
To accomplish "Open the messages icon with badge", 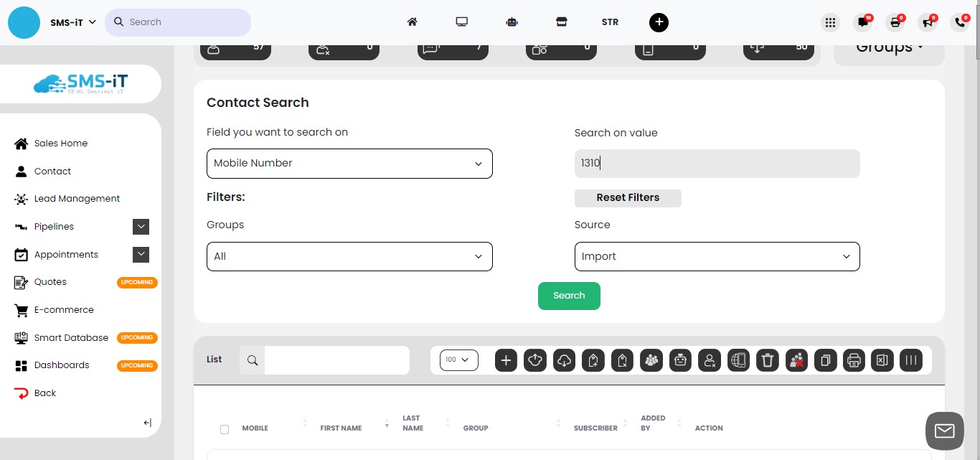I will click(862, 22).
